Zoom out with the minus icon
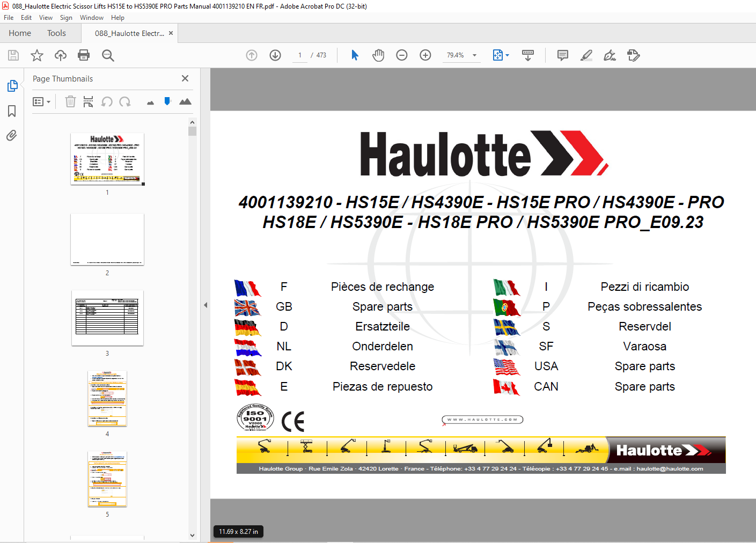 [402, 55]
